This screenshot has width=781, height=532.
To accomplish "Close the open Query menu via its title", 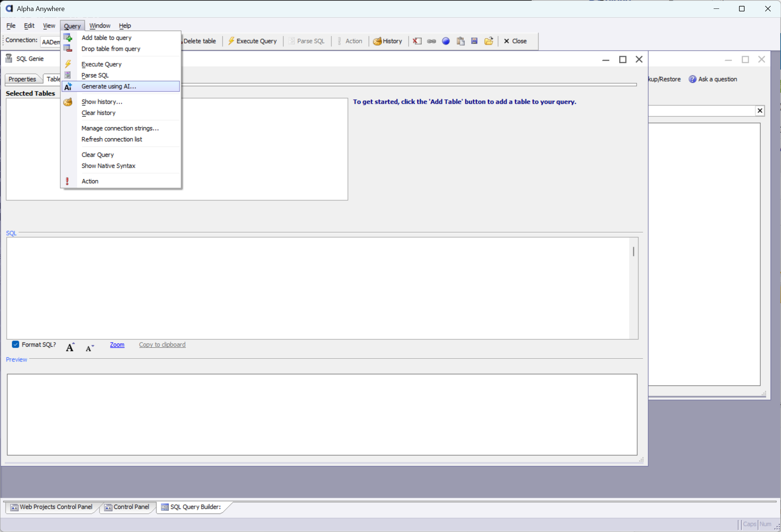I will (72, 26).
